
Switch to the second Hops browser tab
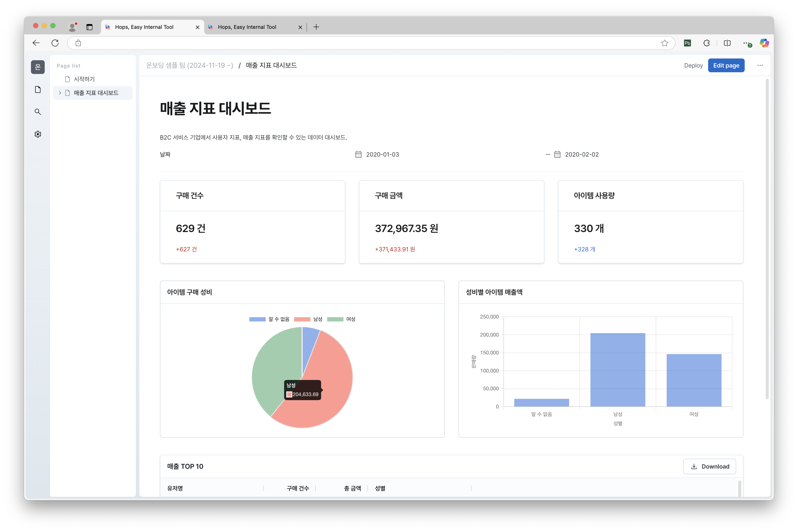(x=255, y=27)
